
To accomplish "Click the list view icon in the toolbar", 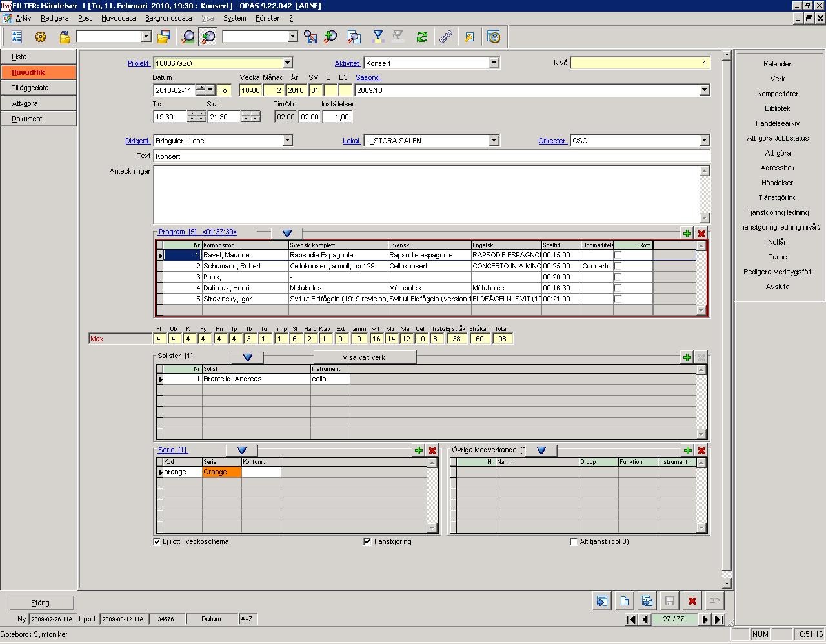I will [x=17, y=37].
